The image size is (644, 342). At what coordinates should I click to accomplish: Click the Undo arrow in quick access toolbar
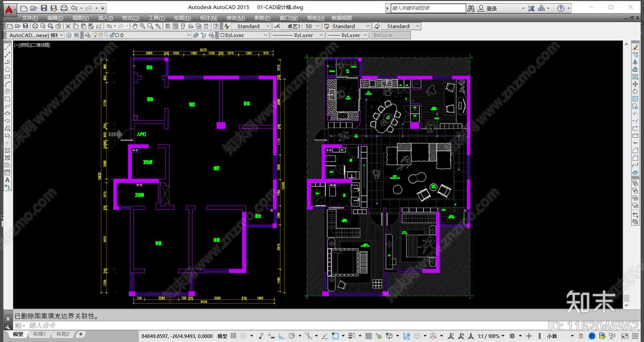pyautogui.click(x=74, y=8)
